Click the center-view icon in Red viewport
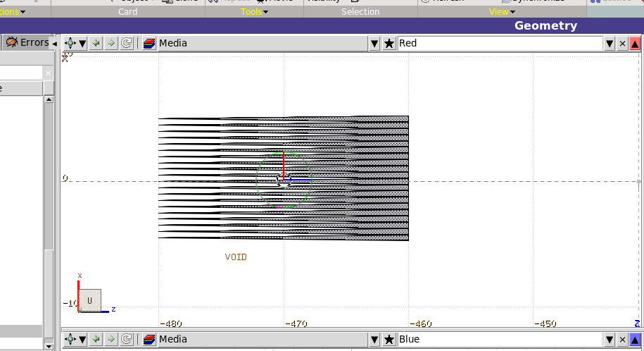The image size is (644, 351). click(x=70, y=43)
